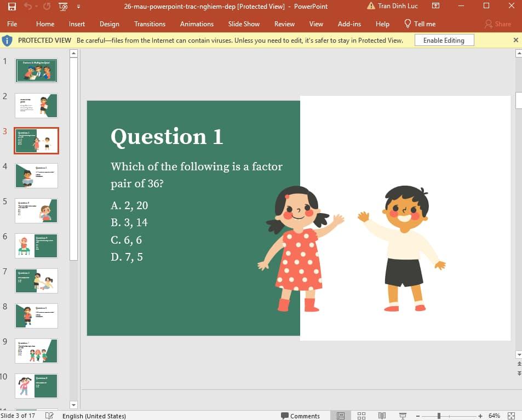Expand the Undo history dropdown
The height and width of the screenshot is (420, 522).
click(36, 7)
